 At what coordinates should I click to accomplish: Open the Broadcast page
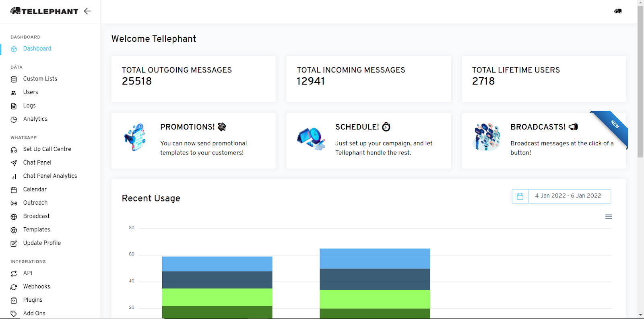click(x=37, y=216)
